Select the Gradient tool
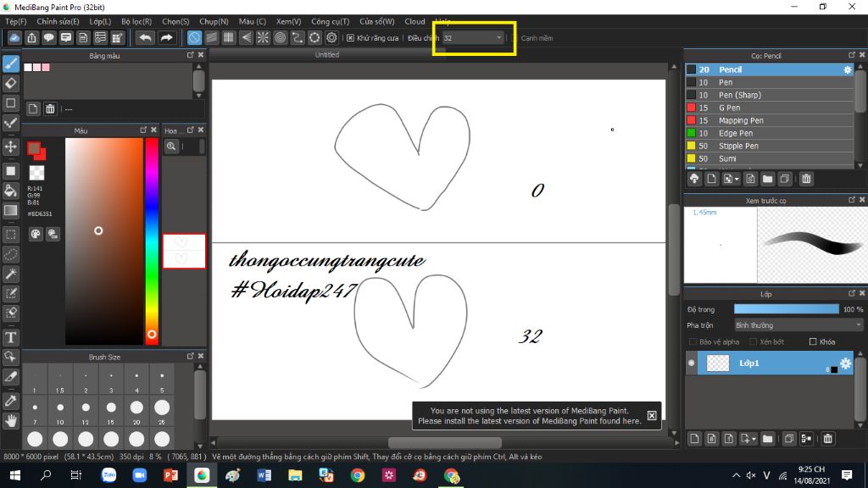Viewport: 868px width, 488px height. click(x=10, y=211)
